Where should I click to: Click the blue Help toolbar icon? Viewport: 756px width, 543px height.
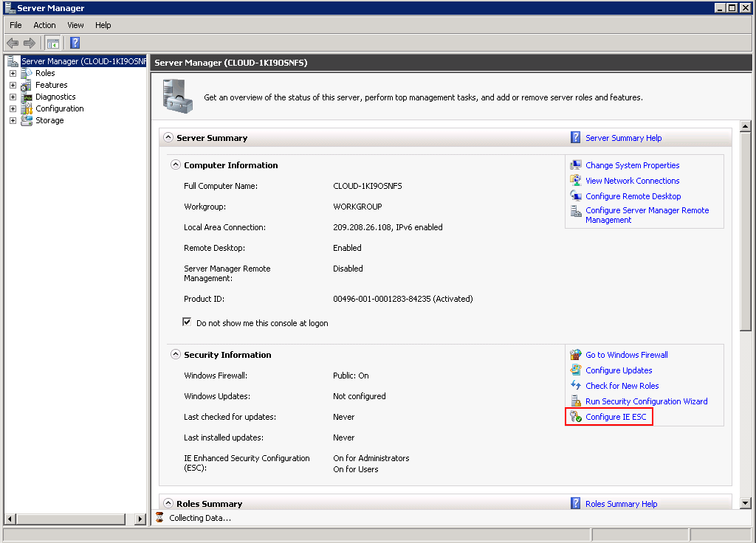[x=75, y=43]
